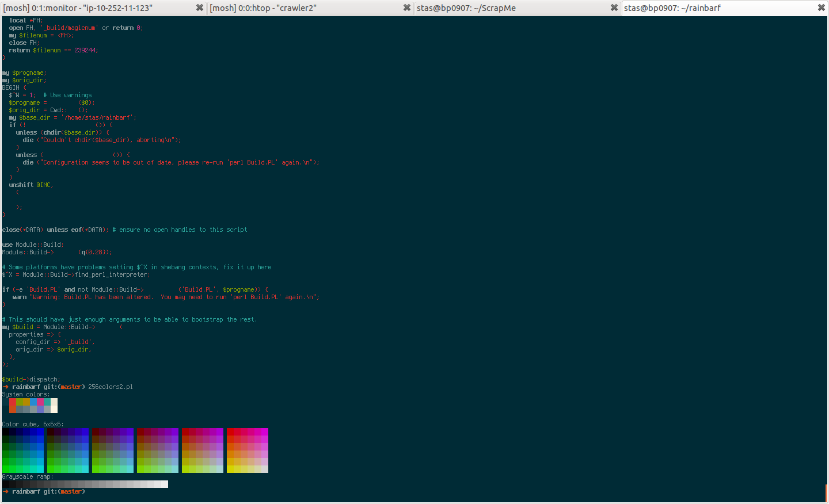Close the mosh htop crawler2 tab
Image resolution: width=829 pixels, height=504 pixels.
pos(406,8)
